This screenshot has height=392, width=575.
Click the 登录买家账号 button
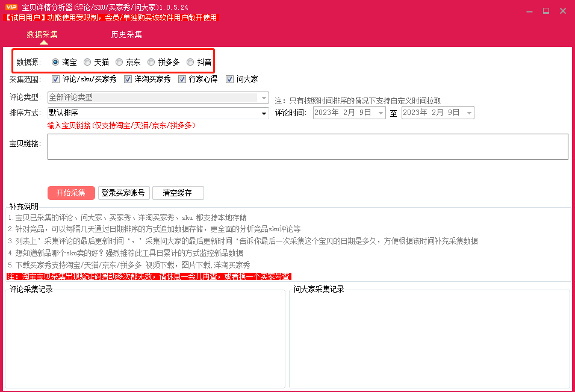click(123, 193)
